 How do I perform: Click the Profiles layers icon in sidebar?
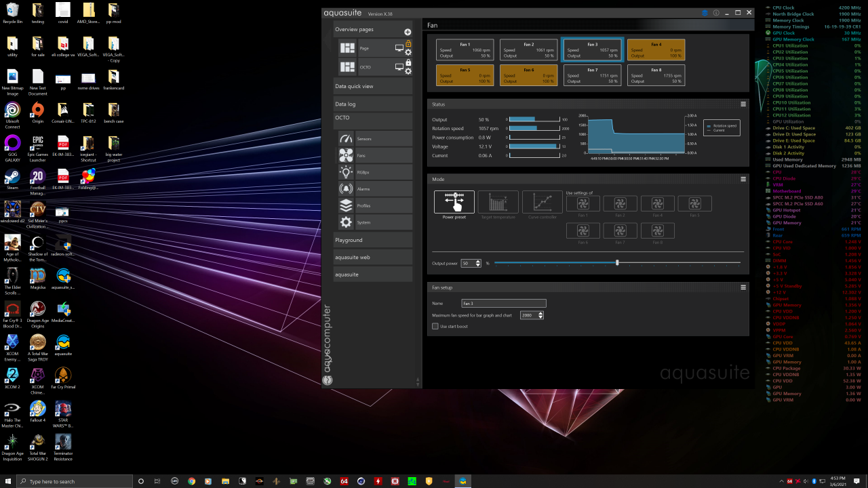(346, 205)
